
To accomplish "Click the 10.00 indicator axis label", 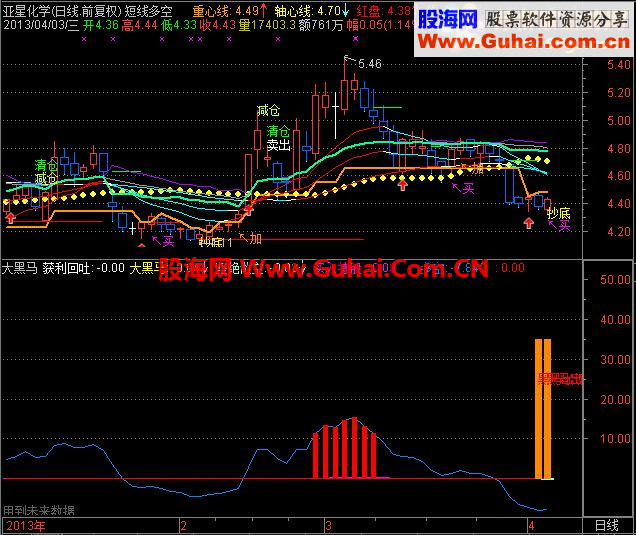I will click(x=615, y=439).
